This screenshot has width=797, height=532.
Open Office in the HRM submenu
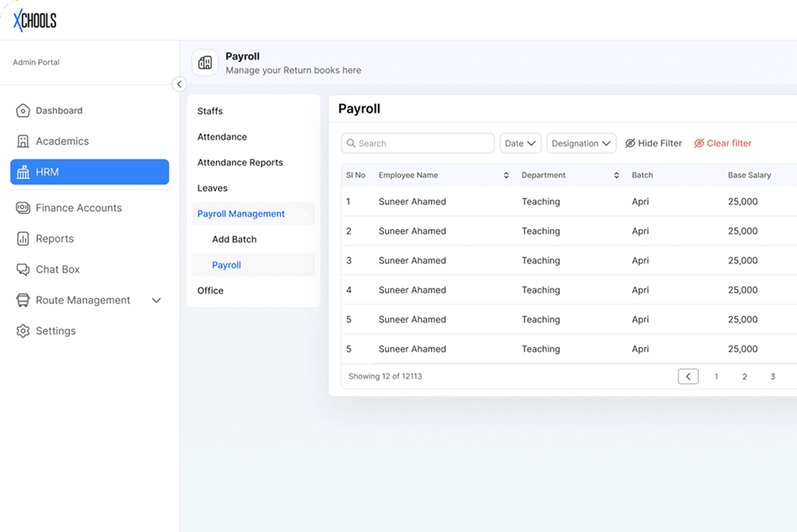coord(210,291)
